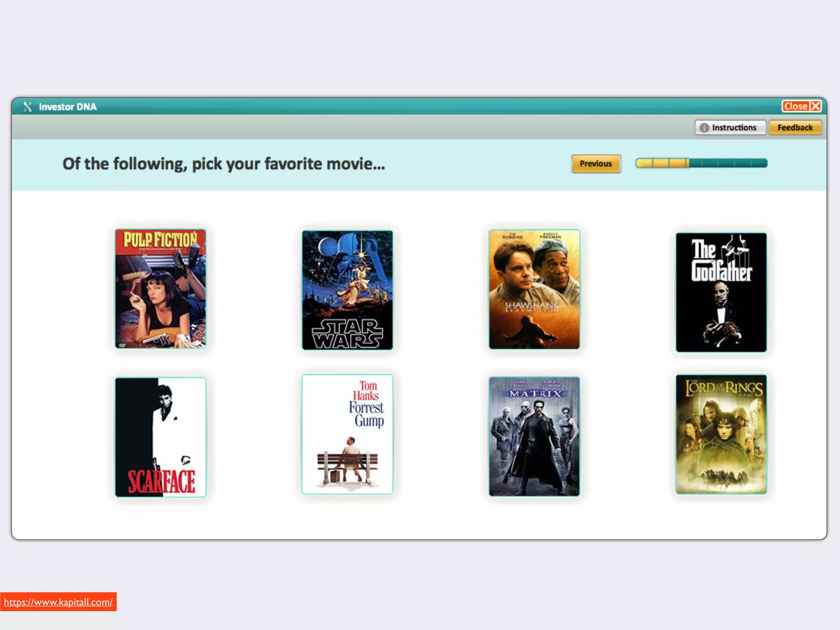Click the favorite movie question heading

pyautogui.click(x=224, y=164)
